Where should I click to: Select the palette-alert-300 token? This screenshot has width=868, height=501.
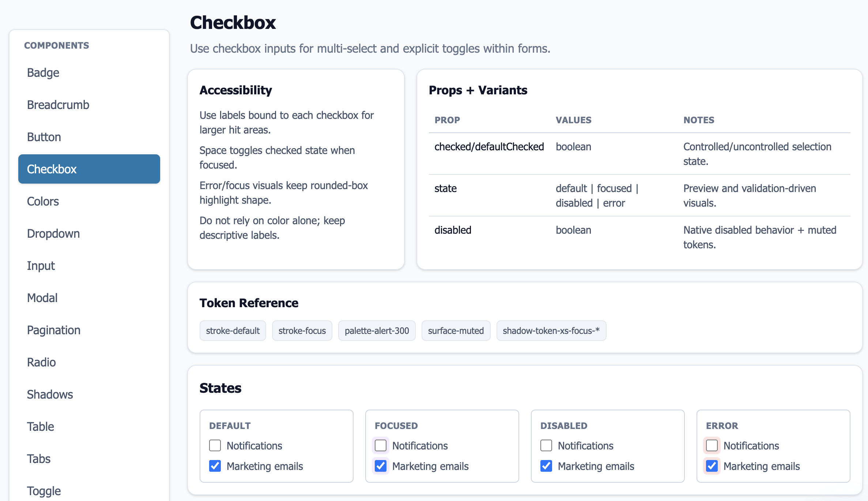377,330
